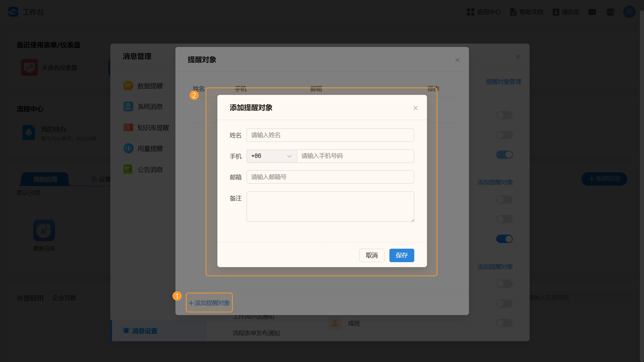
Task: Focus the 请输入邮箱号 email field
Action: (x=330, y=177)
